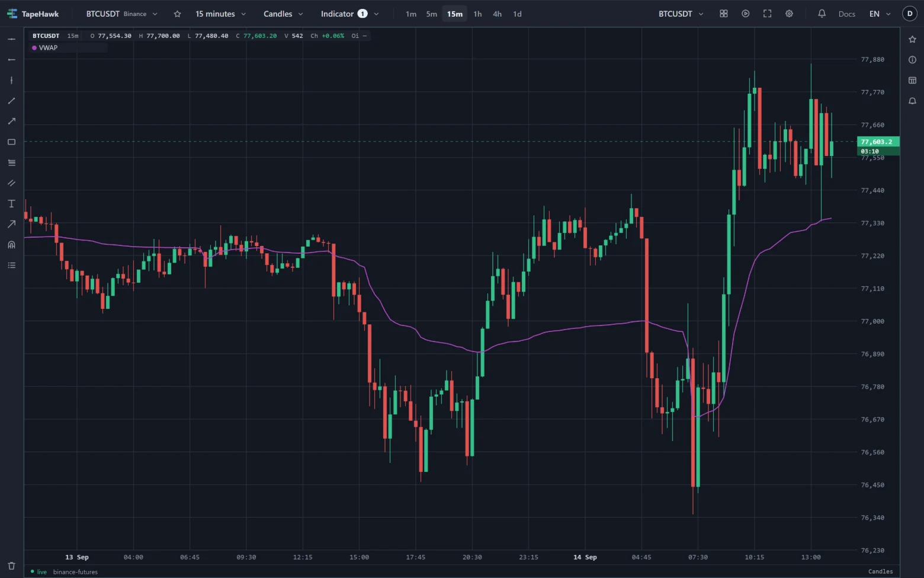This screenshot has width=924, height=578.
Task: Select the 15m timeframe tab
Action: tap(455, 14)
